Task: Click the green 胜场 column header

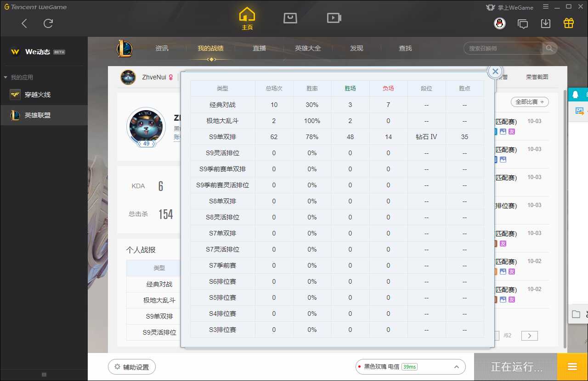Action: tap(350, 89)
